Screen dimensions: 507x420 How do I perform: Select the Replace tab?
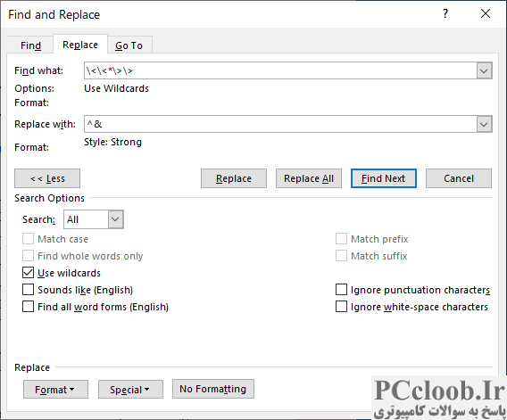click(80, 45)
